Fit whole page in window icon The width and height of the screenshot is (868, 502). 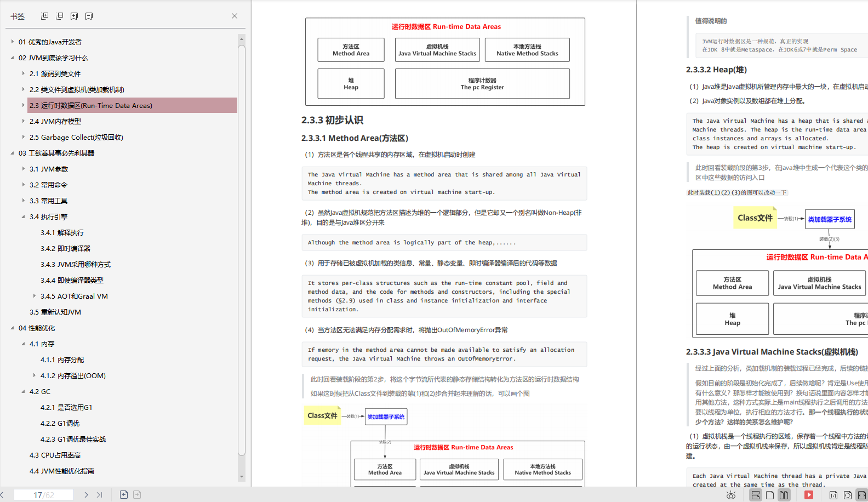click(848, 495)
